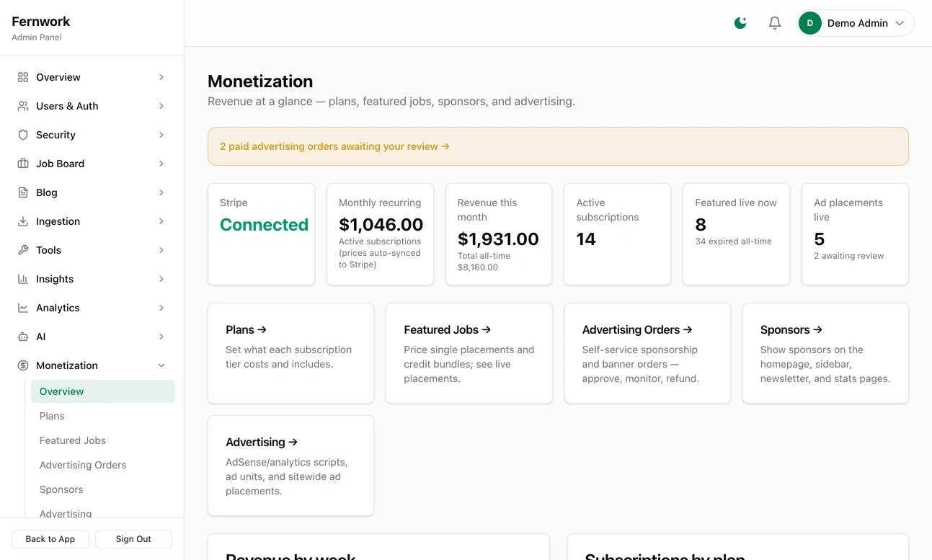The width and height of the screenshot is (932, 560).
Task: Click the Ingestion download icon
Action: pos(23,221)
